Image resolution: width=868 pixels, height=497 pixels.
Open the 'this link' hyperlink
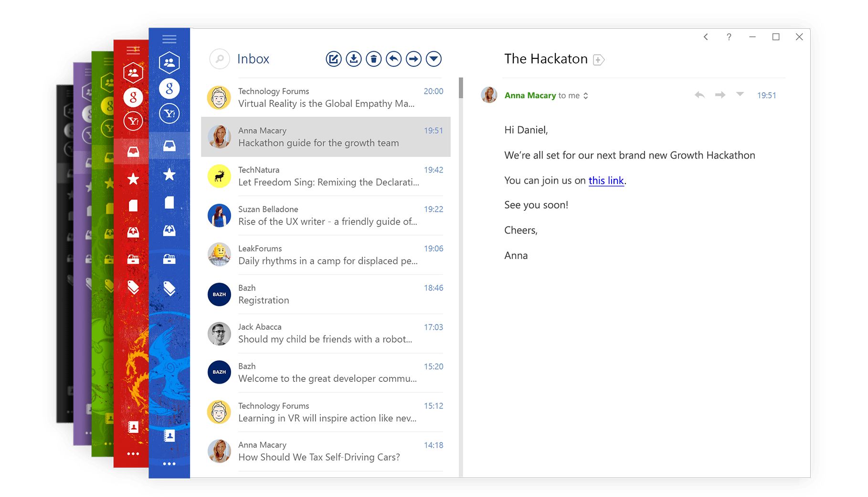tap(606, 181)
